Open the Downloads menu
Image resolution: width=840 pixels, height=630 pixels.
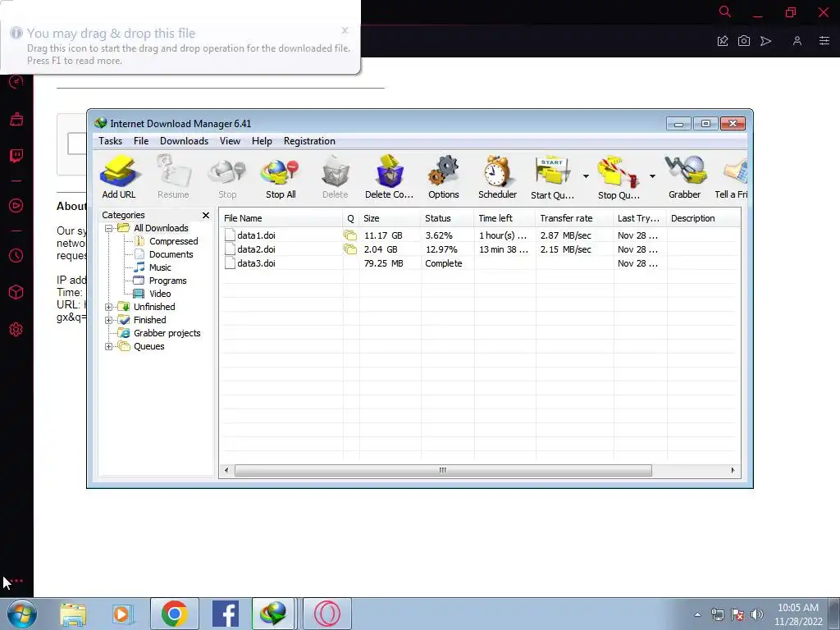tap(184, 141)
